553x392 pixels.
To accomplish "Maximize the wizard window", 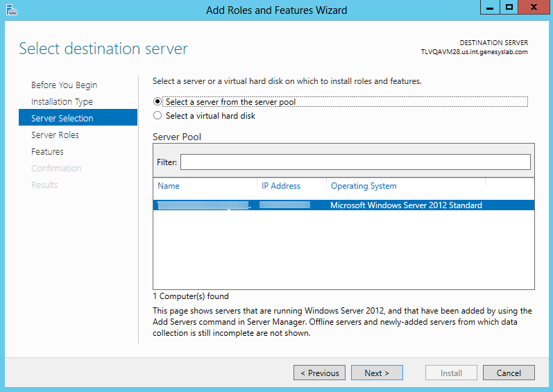I will pos(509,8).
